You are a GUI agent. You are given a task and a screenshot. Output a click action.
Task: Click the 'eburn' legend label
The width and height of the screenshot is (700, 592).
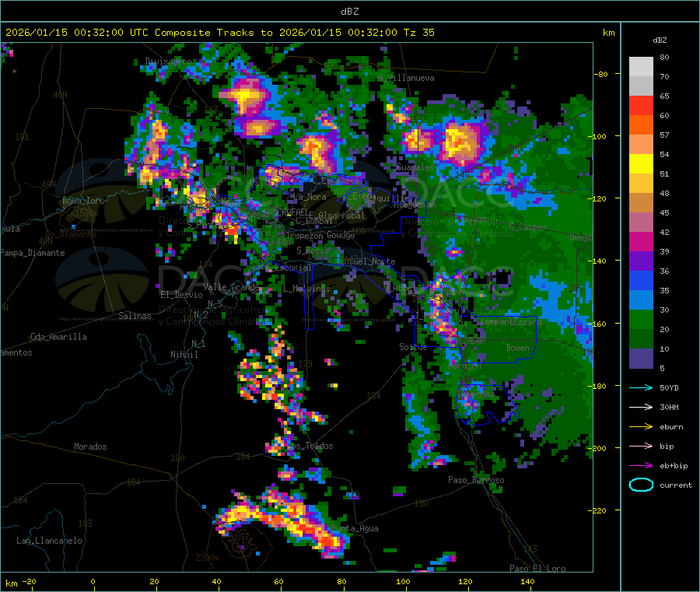click(671, 427)
